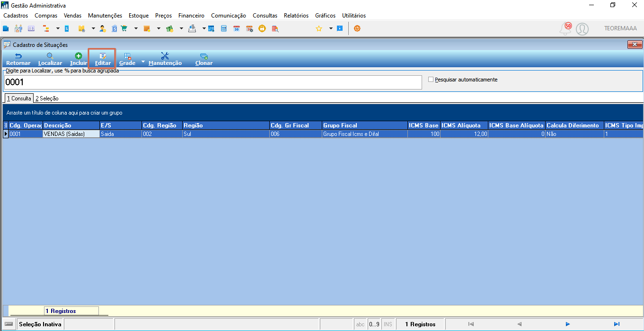Open dropdown arrow next to sticky note
Image resolution: width=644 pixels, height=331 pixels.
pos(159,28)
